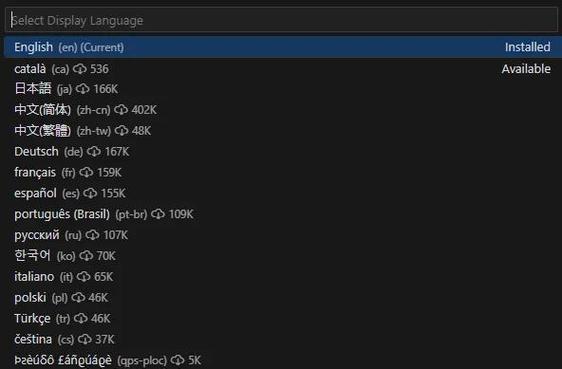Viewport: 562px width, 369px height.
Task: Click cloud download icon beside català
Action: [x=80, y=68]
